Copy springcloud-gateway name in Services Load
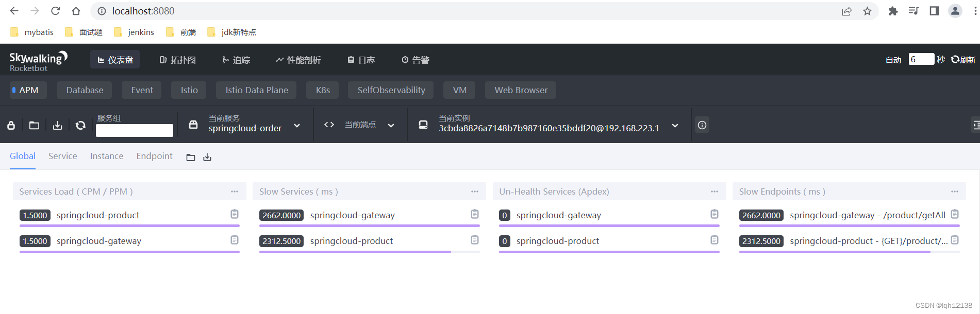Screen dimensions: 980x314 [235, 240]
